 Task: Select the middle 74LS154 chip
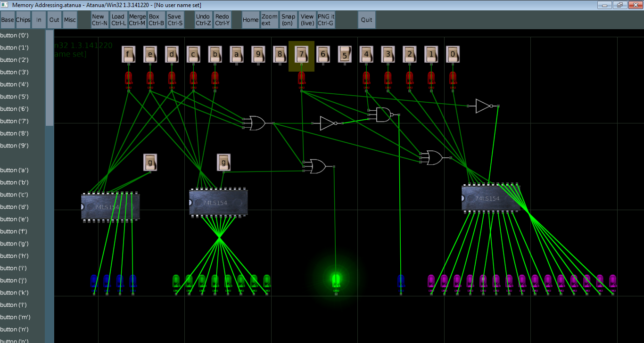[x=218, y=203]
